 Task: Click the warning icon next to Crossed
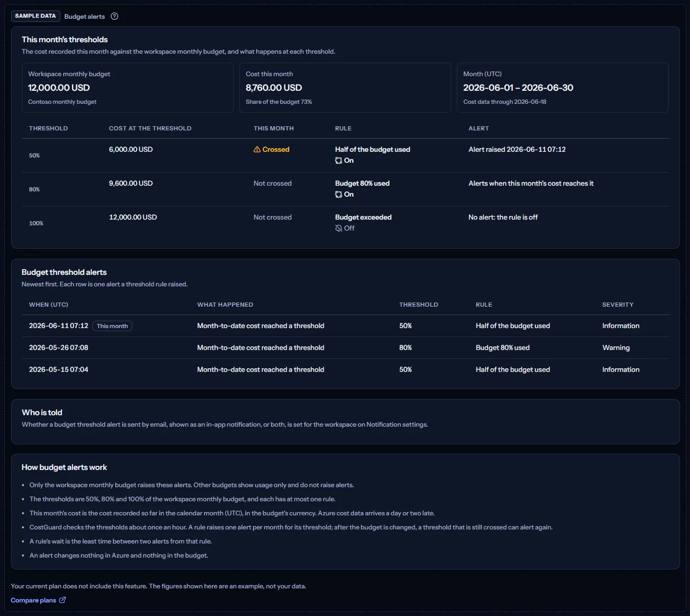click(257, 150)
